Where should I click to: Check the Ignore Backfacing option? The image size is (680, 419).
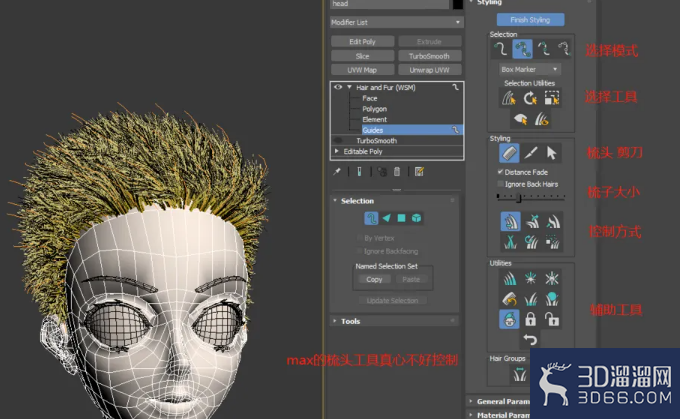coord(359,251)
